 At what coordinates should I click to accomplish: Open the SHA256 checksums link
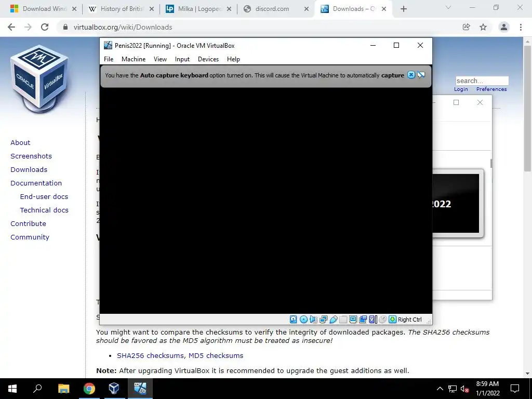[x=151, y=355]
